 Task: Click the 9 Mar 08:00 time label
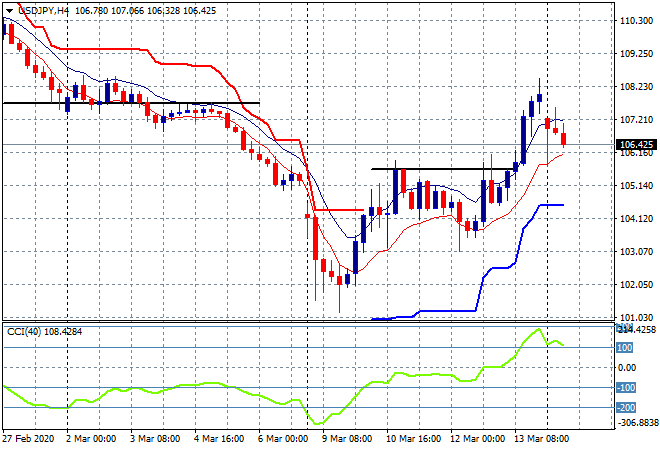[347, 439]
